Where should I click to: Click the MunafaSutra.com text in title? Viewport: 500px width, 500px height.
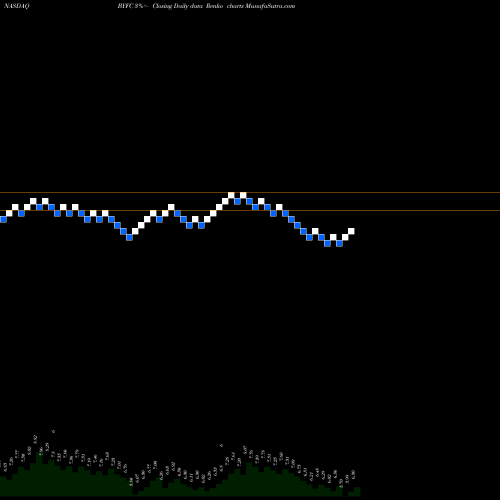tap(270, 6)
